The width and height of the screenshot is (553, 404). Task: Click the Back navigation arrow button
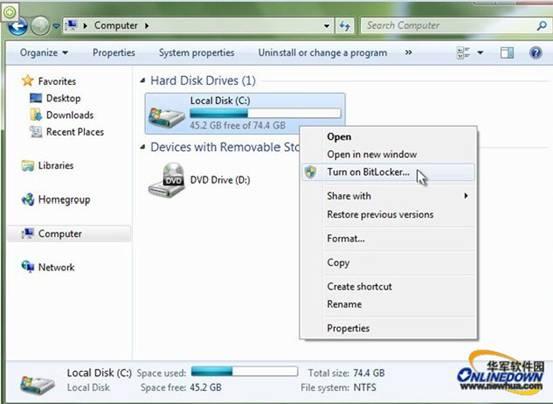pyautogui.click(x=17, y=26)
